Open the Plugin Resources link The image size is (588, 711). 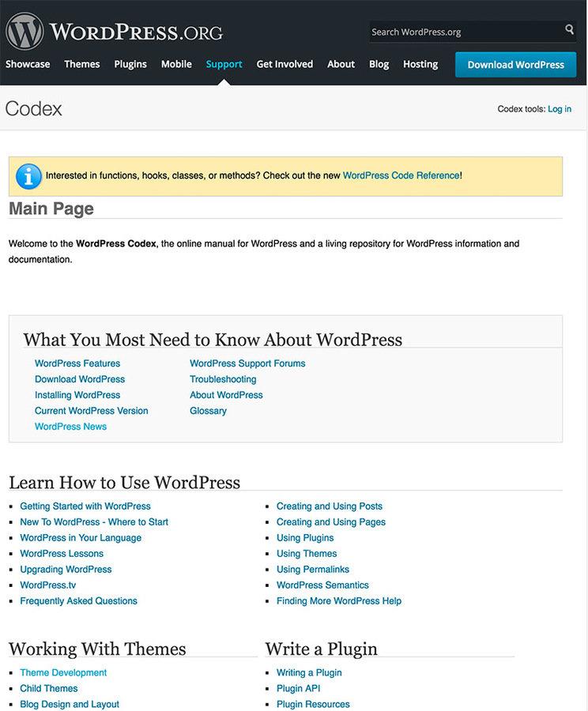pos(313,704)
